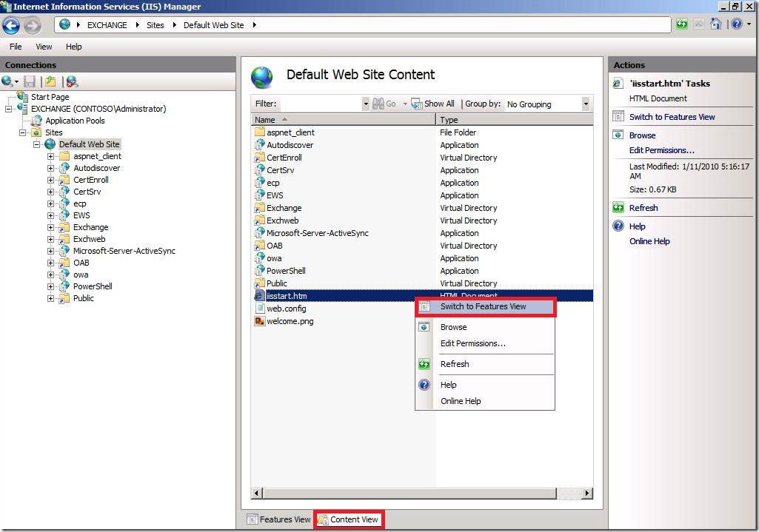759x532 pixels.
Task: Open the Filter dropdown arrow
Action: coord(366,104)
